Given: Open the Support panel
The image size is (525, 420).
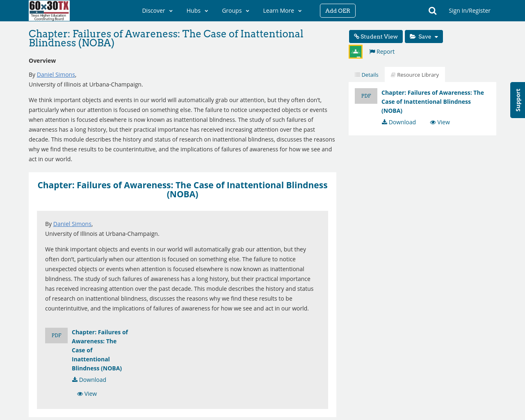Looking at the screenshot, I should (x=517, y=100).
